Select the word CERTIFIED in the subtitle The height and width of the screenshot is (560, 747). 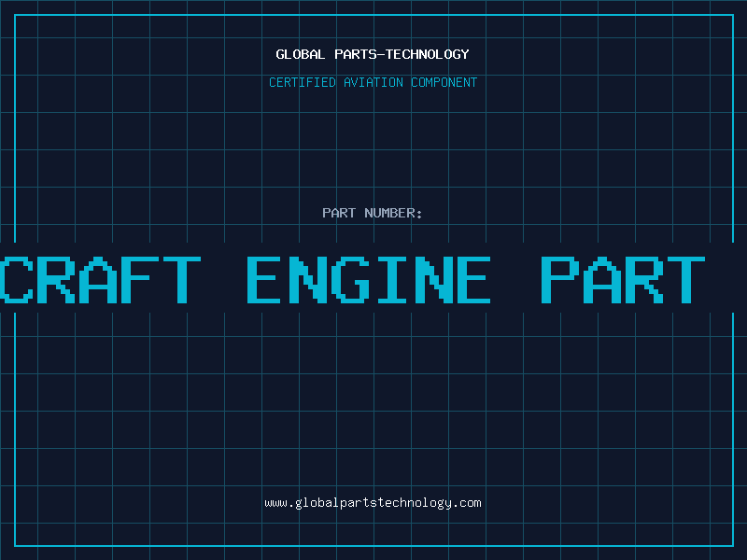click(303, 82)
